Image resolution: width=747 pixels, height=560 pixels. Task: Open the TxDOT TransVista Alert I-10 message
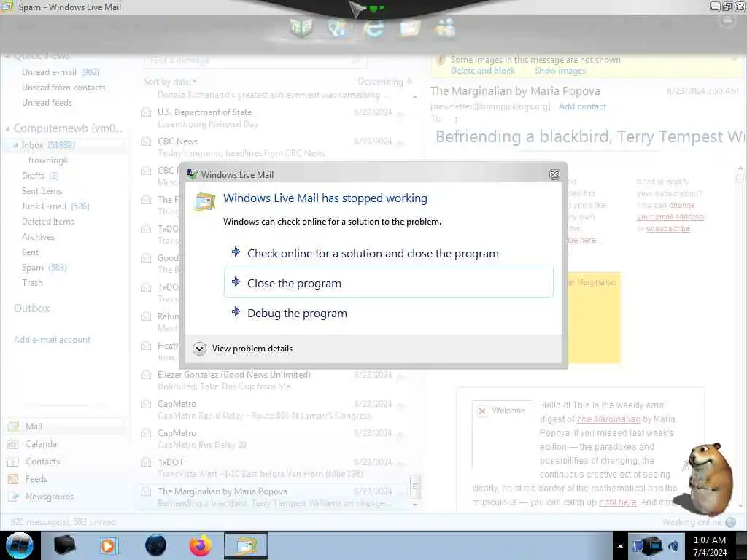(x=271, y=468)
